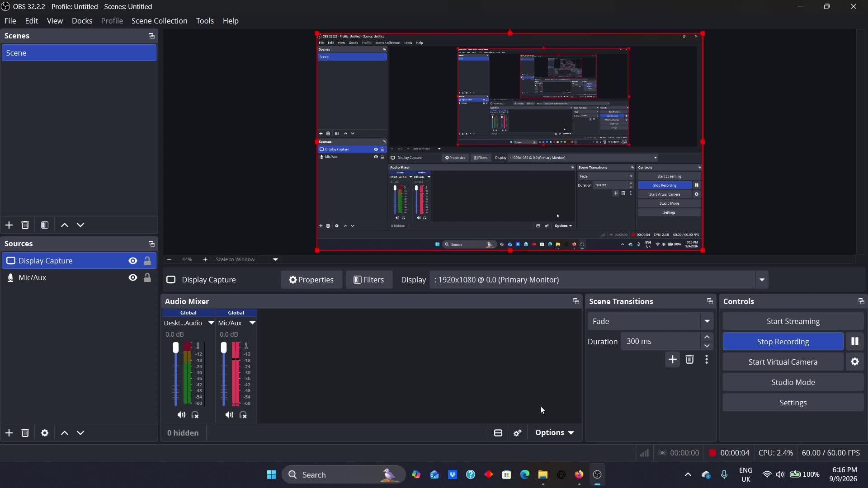Toggle lock on Mic/Aux source
The height and width of the screenshot is (488, 868).
tap(147, 277)
